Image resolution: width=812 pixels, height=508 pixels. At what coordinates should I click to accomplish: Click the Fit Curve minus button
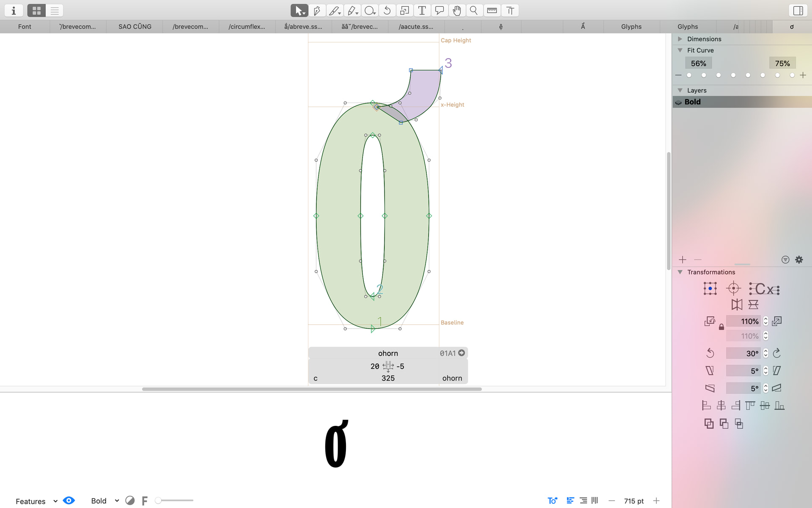[678, 75]
